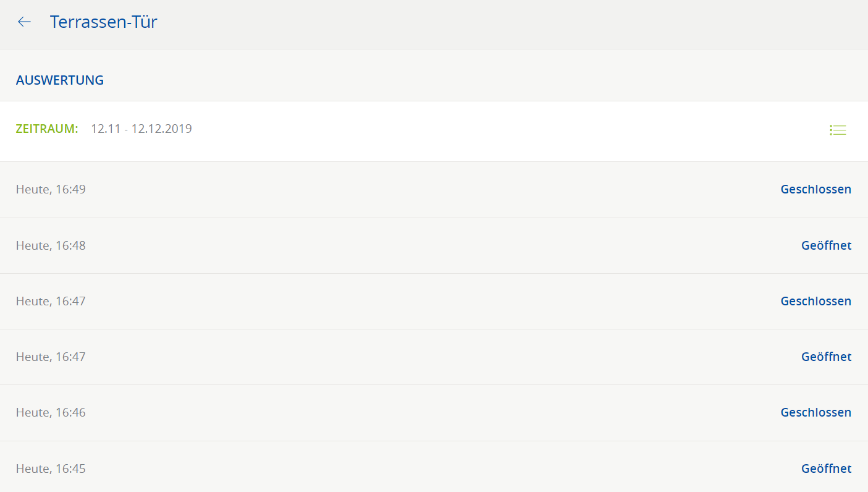Screen dimensions: 868x492
Task: Click Geschlossen status in the 16:49 entry
Action: click(815, 190)
